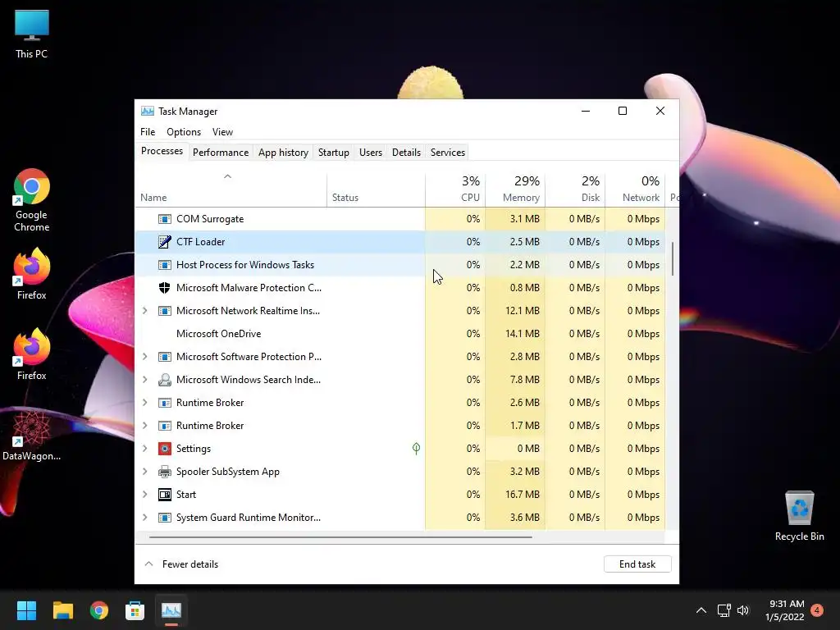Open the Windows Start menu button
The width and height of the screenshot is (840, 630).
(x=26, y=610)
